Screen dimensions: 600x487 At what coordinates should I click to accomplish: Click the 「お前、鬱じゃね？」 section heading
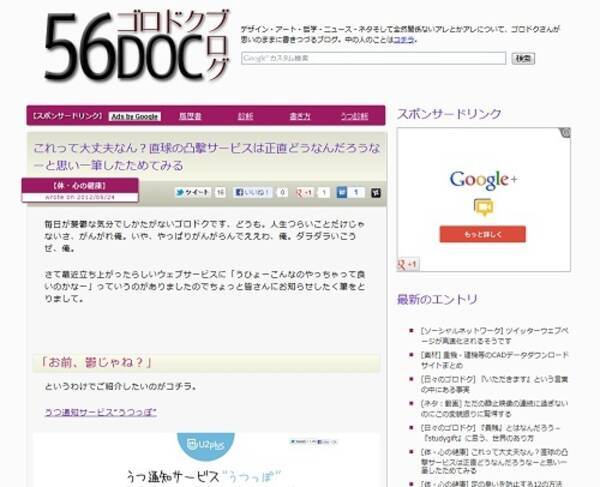(96, 362)
